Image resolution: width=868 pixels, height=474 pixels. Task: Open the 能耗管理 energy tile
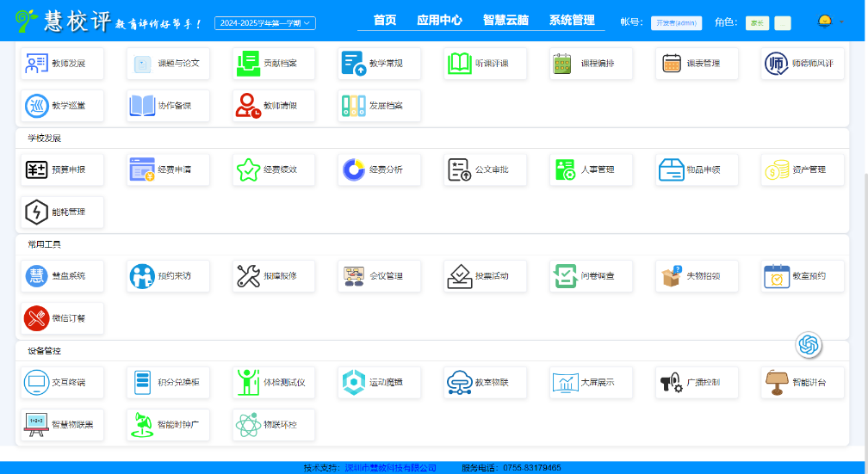coord(62,212)
